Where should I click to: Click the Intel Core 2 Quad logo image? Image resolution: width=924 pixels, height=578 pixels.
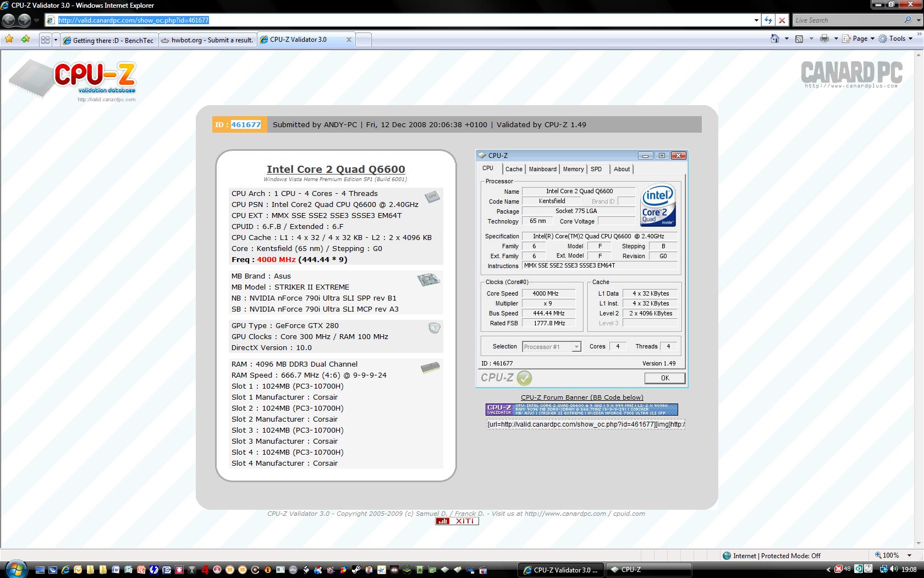coord(658,205)
